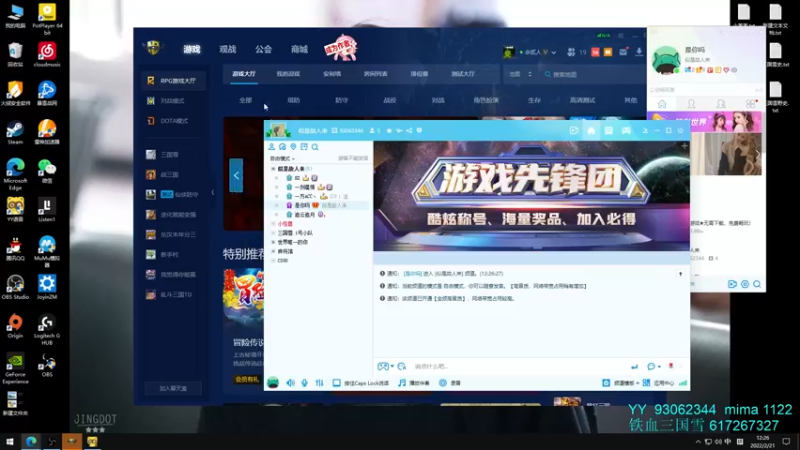Open the app center grid icon
The width and height of the screenshot is (800, 450).
(646, 383)
